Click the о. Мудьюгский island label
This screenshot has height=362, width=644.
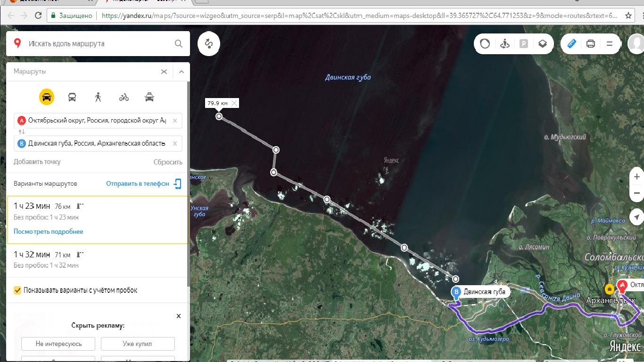(x=565, y=137)
